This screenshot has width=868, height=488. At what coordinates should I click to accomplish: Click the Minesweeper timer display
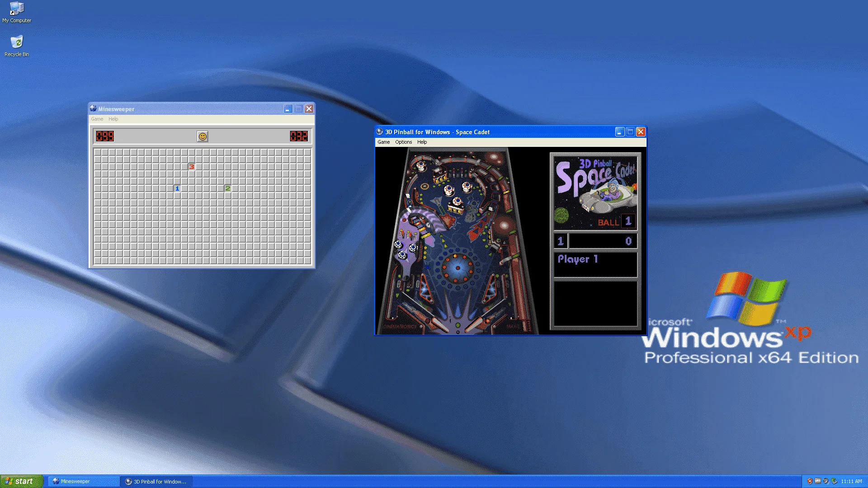[299, 136]
